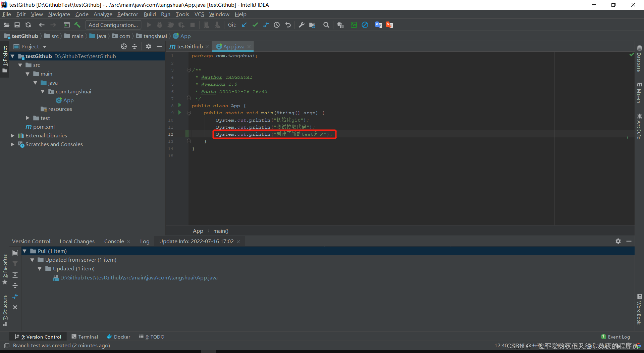Screen dimensions: 644x353
Task: Switch to Local Changes tab
Action: (x=77, y=241)
